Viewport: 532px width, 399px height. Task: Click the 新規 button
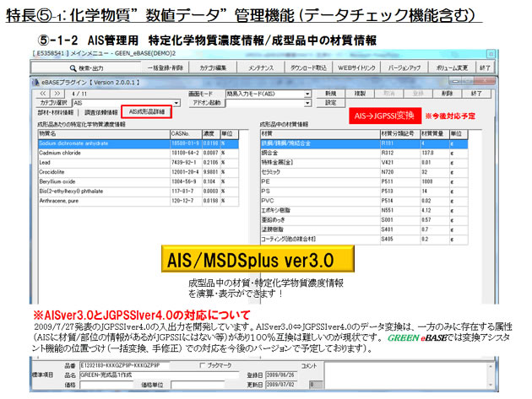pyautogui.click(x=330, y=94)
